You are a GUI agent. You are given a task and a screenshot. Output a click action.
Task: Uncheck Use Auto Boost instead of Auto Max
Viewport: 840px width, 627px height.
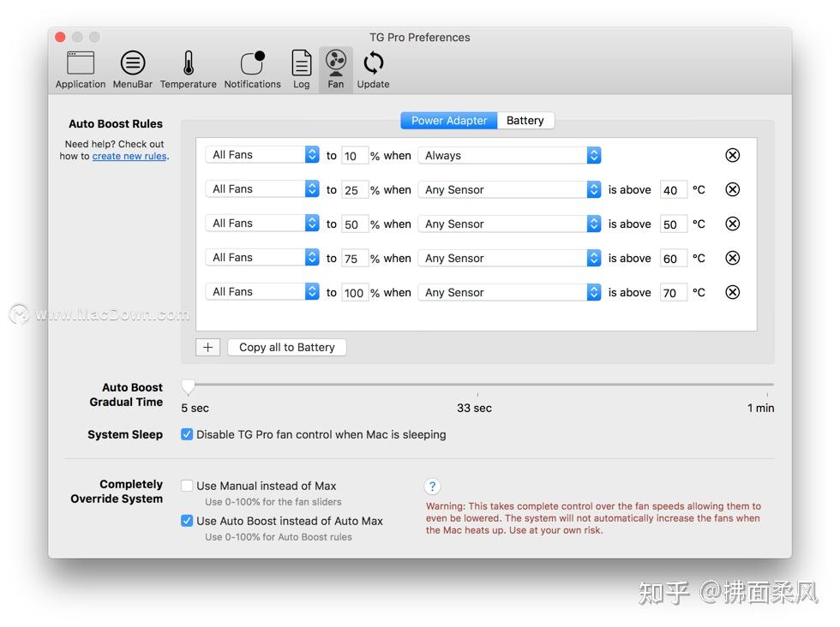tap(187, 521)
